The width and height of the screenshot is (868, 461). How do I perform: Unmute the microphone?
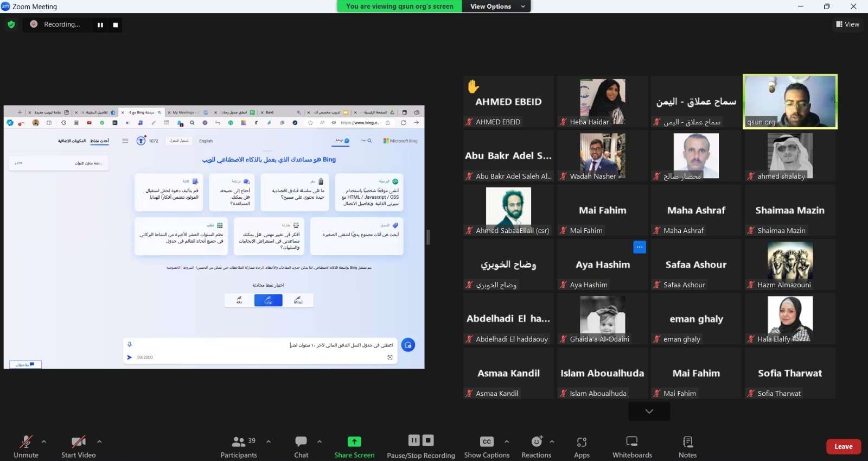(25, 441)
